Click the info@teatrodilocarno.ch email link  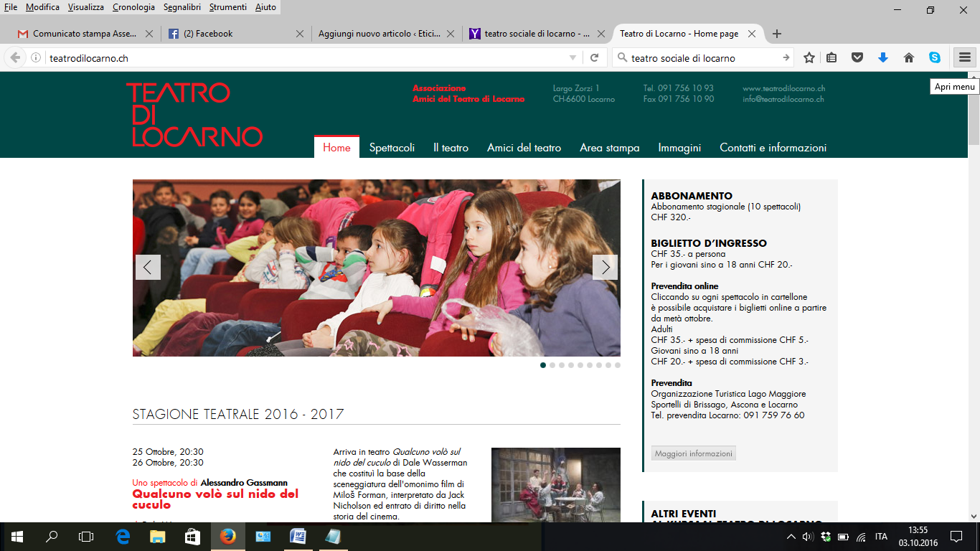point(783,99)
